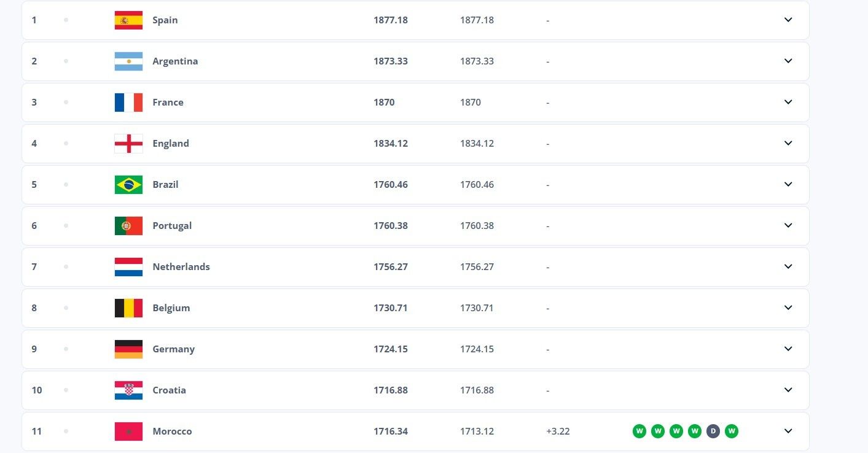
Task: Click the Spain flag icon
Action: 128,20
